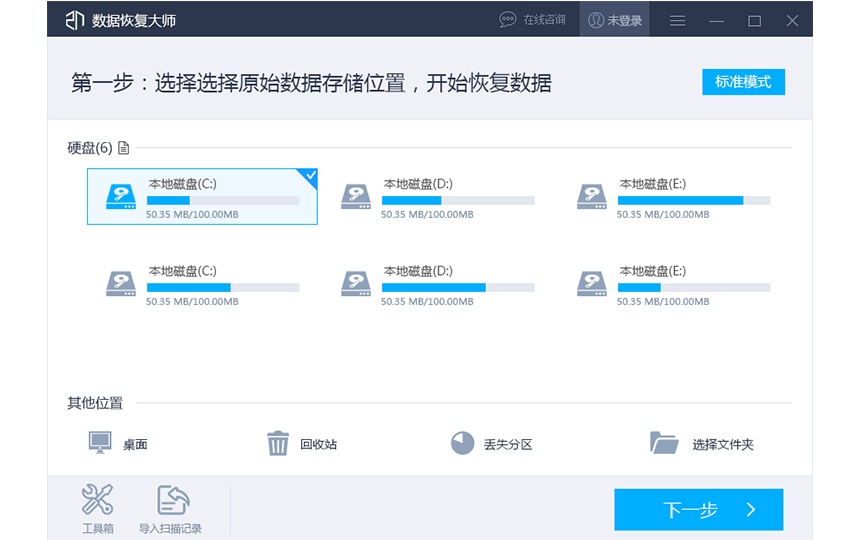This screenshot has height=540, width=860.
Task: Open the hamburger menu in title bar
Action: pos(678,20)
